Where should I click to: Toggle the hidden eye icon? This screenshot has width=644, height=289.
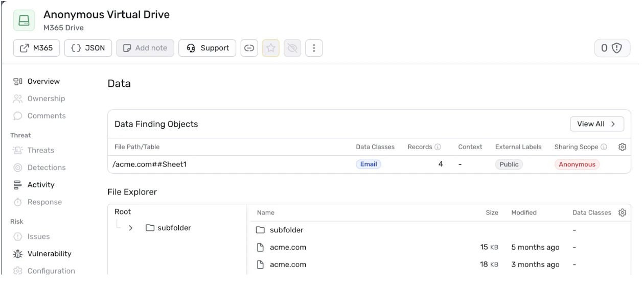292,48
